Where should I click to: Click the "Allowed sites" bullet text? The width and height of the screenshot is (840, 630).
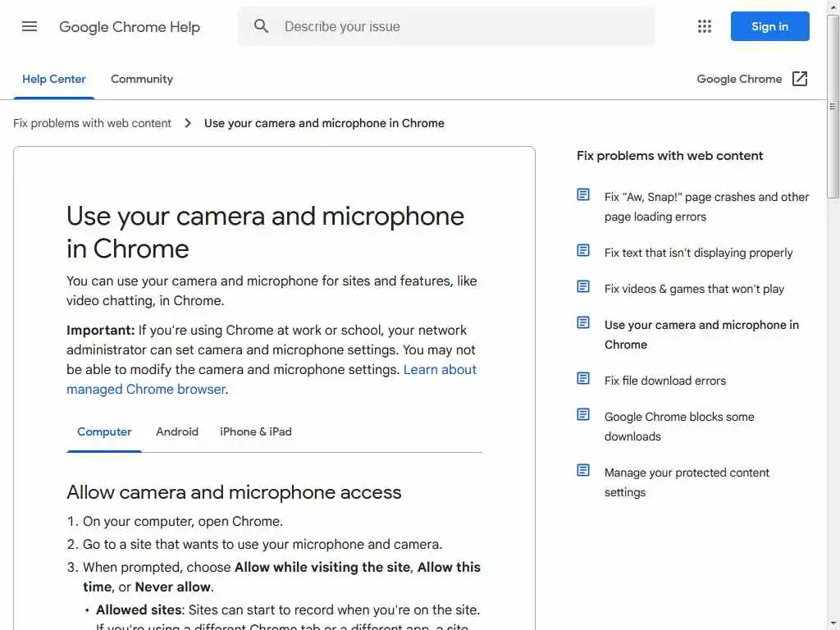click(x=139, y=609)
